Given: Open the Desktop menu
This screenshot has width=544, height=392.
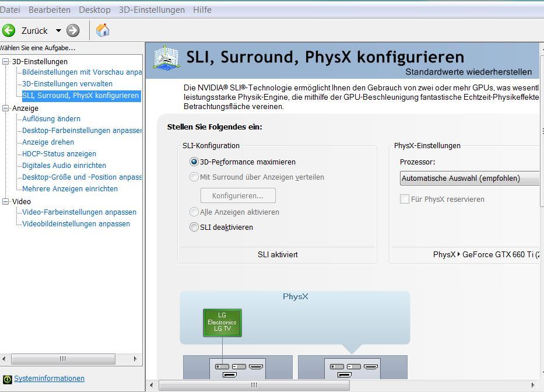Looking at the screenshot, I should [x=94, y=10].
